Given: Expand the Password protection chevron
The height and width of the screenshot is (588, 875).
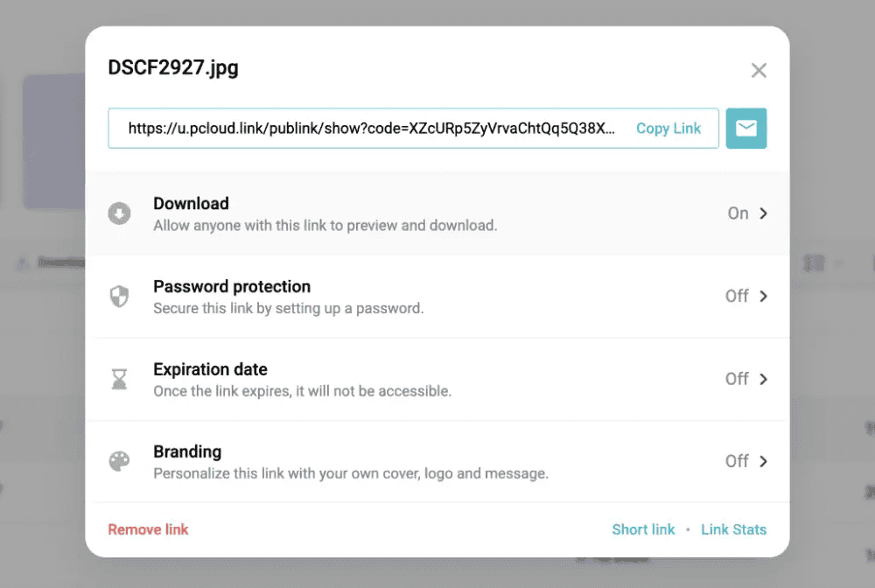Looking at the screenshot, I should [x=764, y=297].
